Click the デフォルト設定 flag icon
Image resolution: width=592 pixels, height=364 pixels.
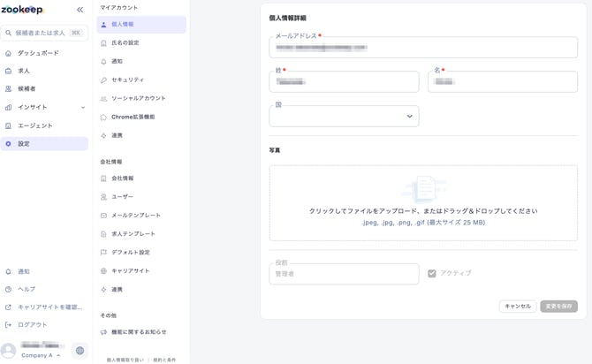point(104,252)
